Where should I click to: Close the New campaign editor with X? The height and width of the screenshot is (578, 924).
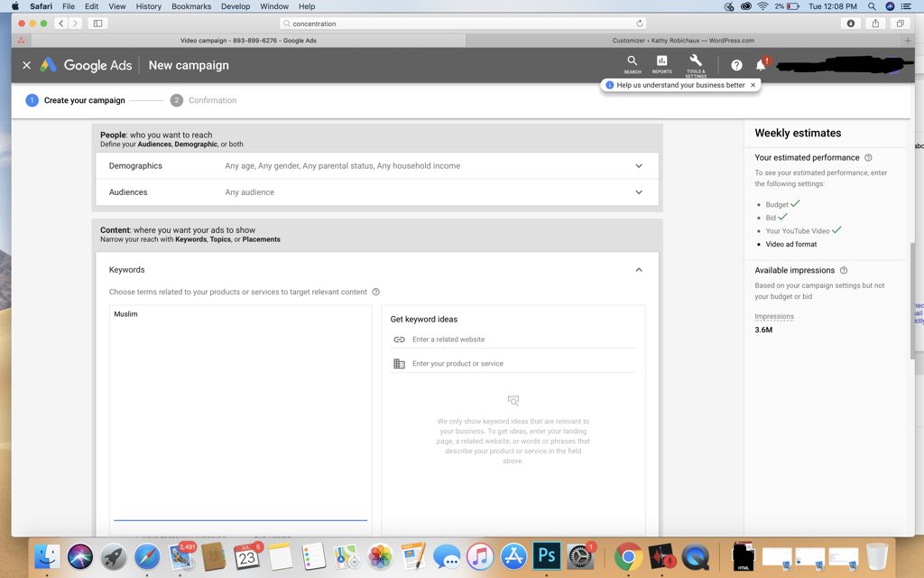click(26, 65)
